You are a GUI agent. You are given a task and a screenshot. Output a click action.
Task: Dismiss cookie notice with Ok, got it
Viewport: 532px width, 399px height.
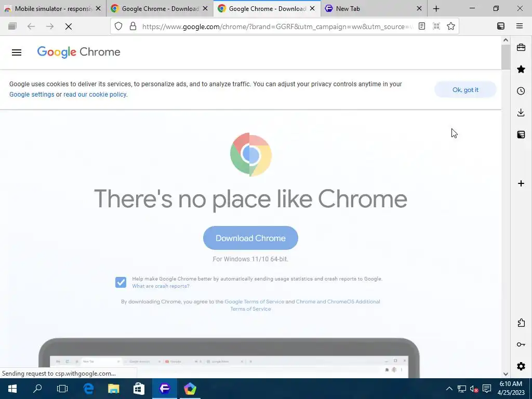[465, 89]
